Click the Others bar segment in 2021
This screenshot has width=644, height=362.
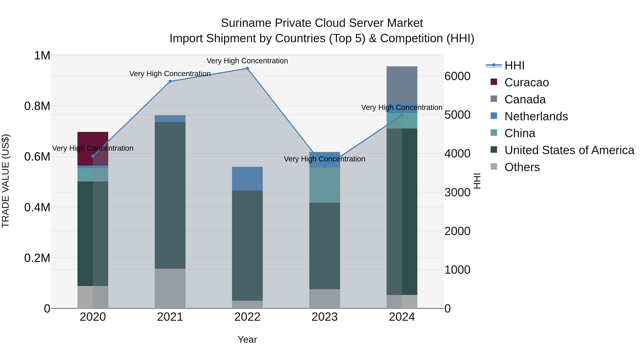[170, 289]
